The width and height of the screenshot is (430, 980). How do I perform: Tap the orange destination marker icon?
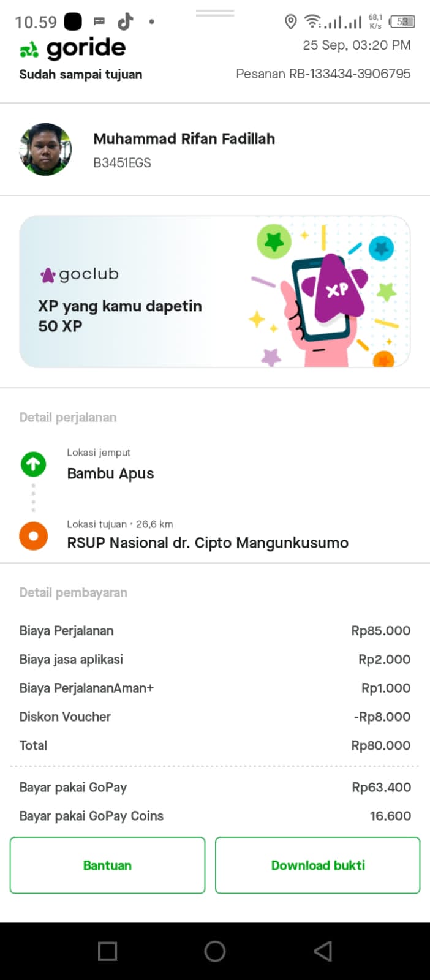33,536
